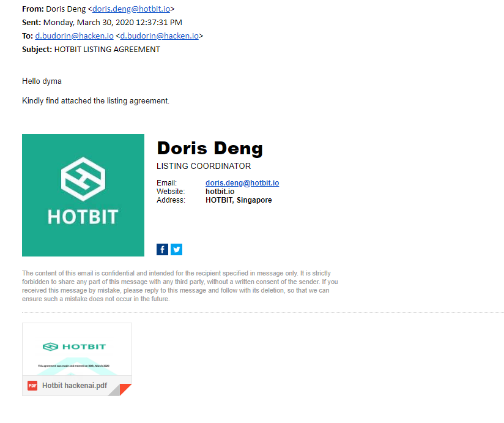Click the bracketed d.budorin@hacken.io address
This screenshot has width=504, height=423.
[160, 36]
